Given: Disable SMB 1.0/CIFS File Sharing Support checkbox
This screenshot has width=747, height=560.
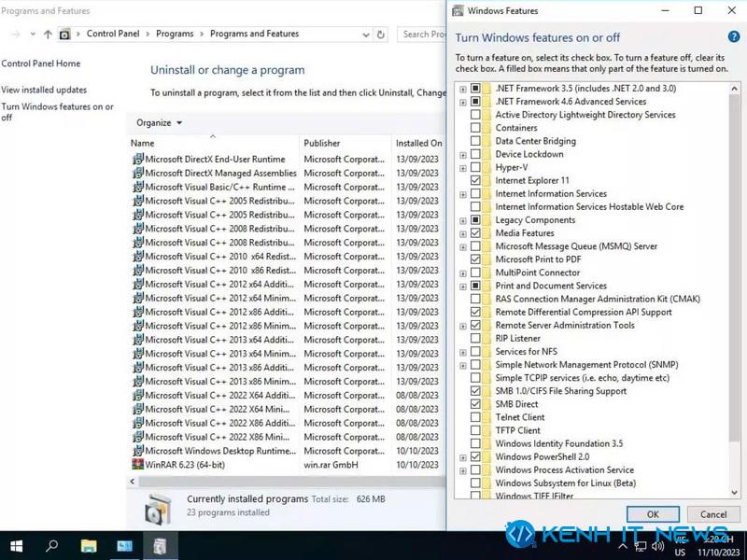Looking at the screenshot, I should pyautogui.click(x=475, y=390).
